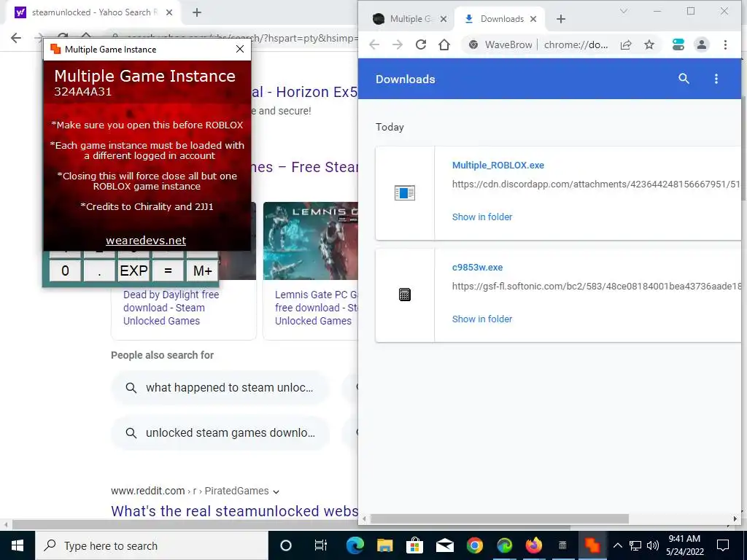
Task: Bookmark page with the star icon
Action: (649, 44)
